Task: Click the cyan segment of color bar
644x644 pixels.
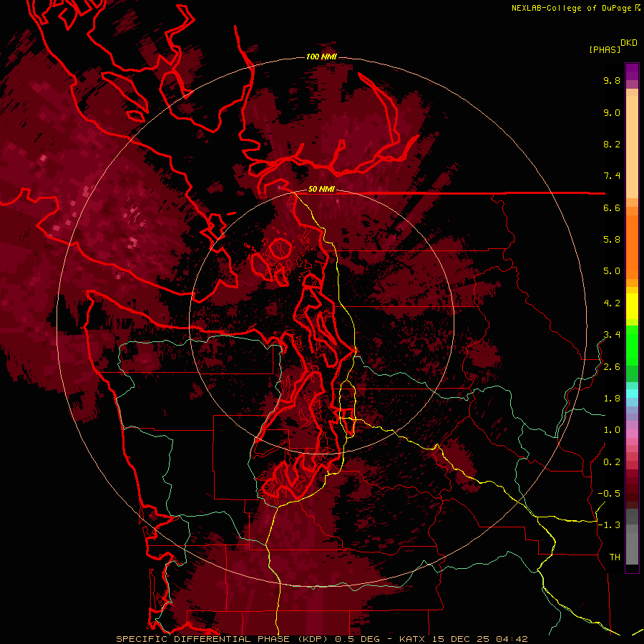Action: [632, 393]
